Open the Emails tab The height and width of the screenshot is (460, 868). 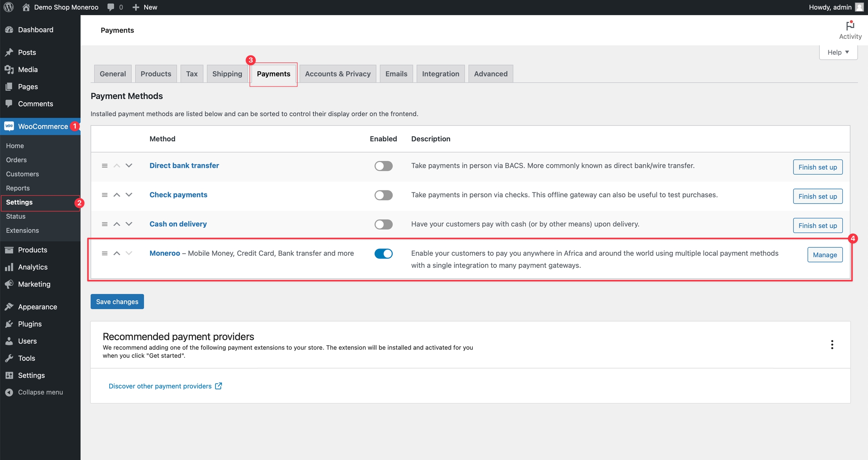[396, 74]
